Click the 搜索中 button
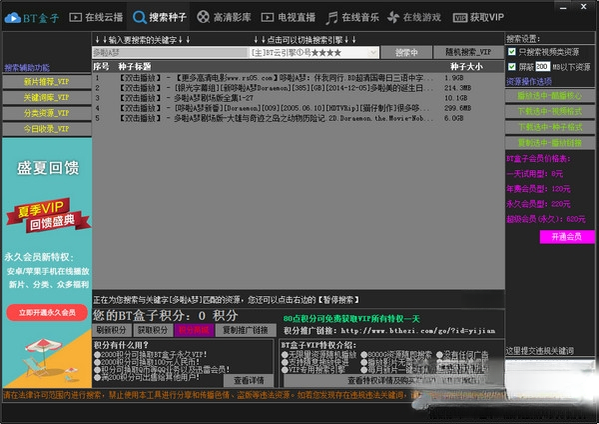The width and height of the screenshot is (599, 424). (406, 52)
